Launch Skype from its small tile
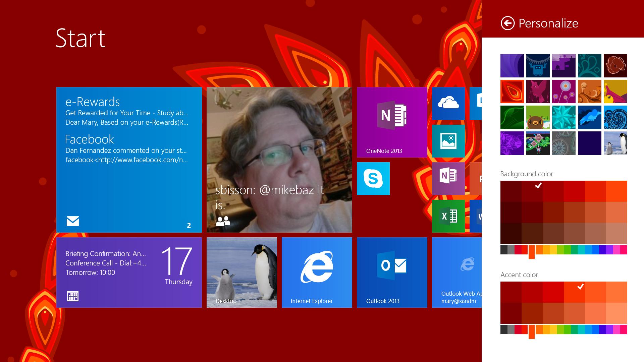 click(373, 179)
